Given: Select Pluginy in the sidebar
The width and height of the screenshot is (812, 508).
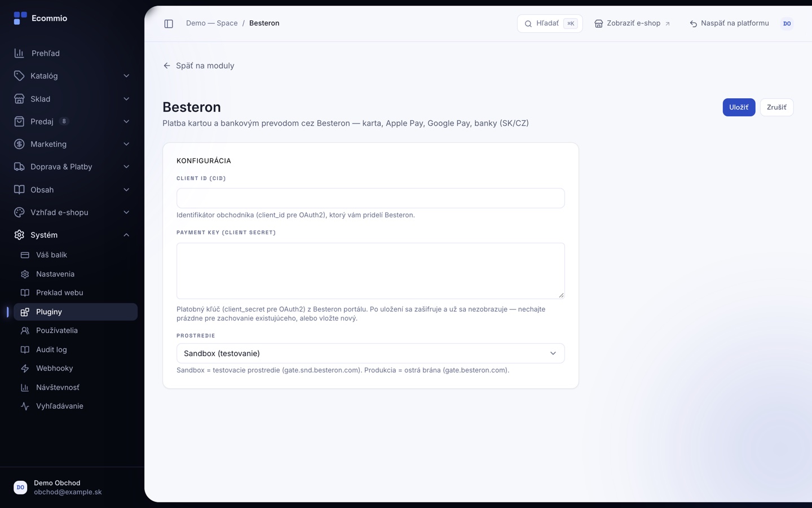Looking at the screenshot, I should tap(76, 312).
